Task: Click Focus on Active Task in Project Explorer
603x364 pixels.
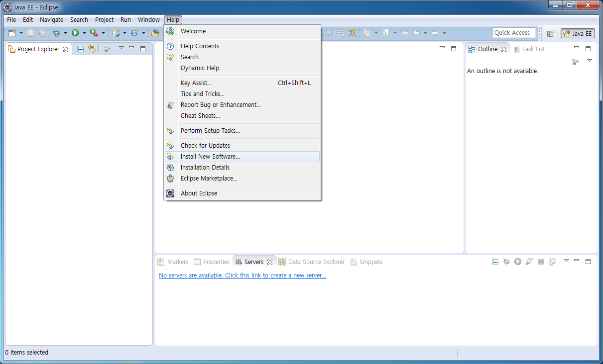Action: (107, 49)
